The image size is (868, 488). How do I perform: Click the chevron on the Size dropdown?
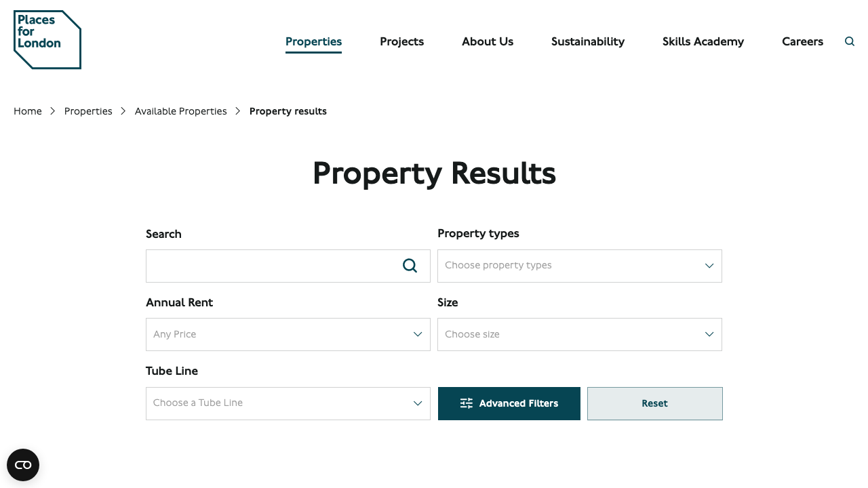[709, 334]
